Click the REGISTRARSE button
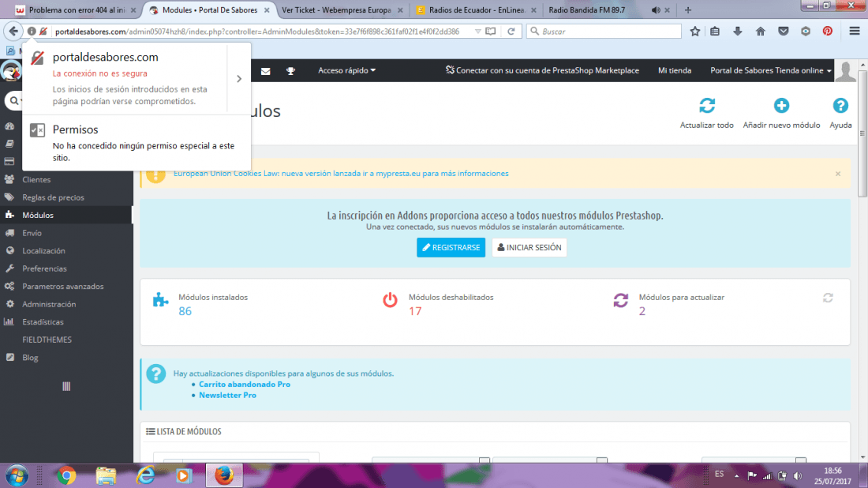 [451, 248]
